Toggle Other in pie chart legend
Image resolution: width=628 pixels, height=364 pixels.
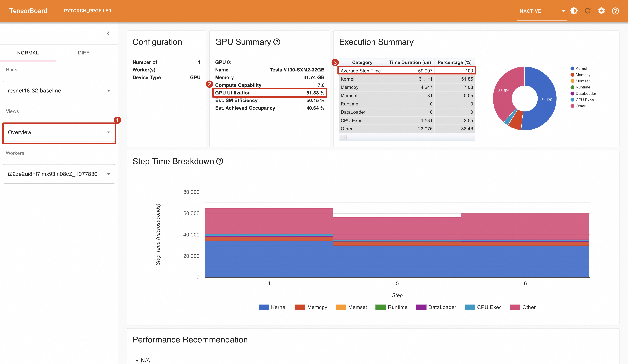pos(578,106)
